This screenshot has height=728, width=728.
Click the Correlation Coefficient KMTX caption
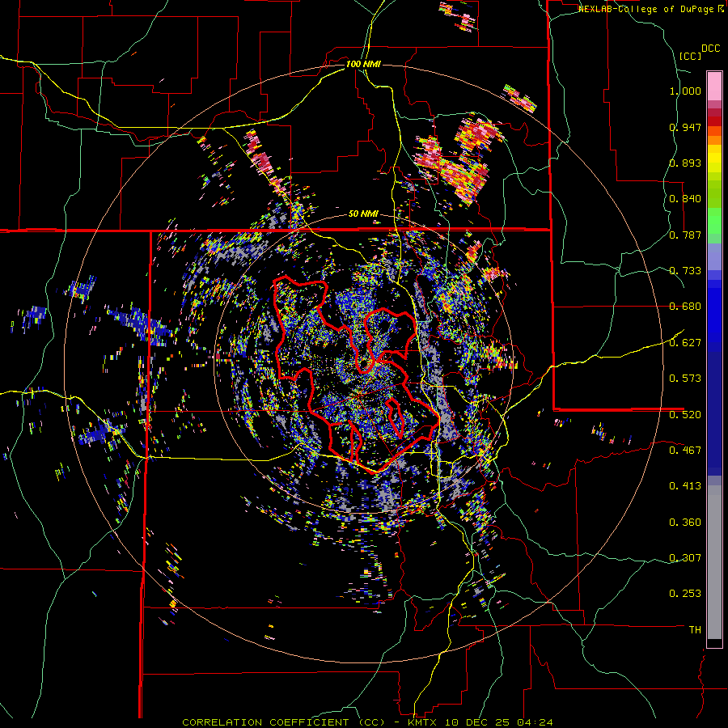(367, 722)
